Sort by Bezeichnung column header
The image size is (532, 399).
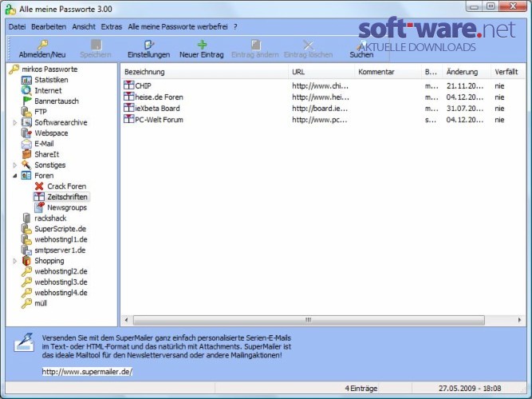point(205,72)
